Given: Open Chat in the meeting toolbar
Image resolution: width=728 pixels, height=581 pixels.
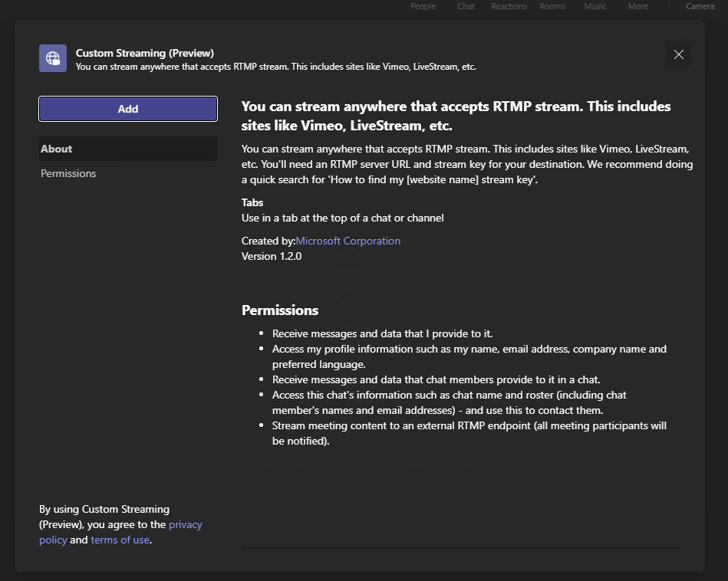Looking at the screenshot, I should (x=466, y=6).
